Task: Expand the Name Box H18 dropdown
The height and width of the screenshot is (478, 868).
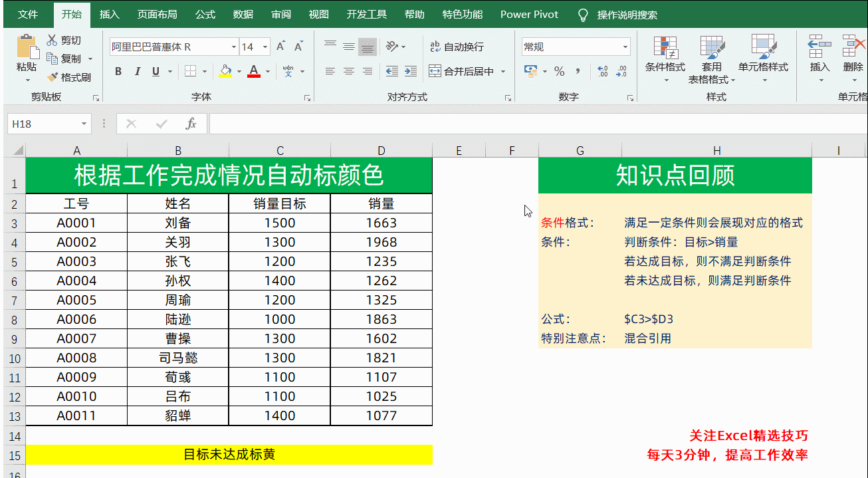Action: coord(84,124)
